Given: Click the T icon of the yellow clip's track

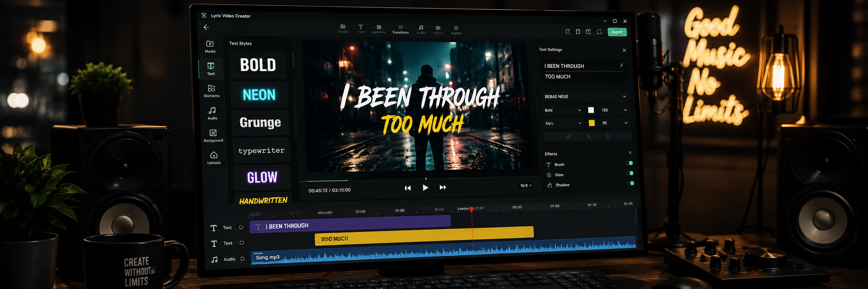Looking at the screenshot, I should click(x=214, y=243).
